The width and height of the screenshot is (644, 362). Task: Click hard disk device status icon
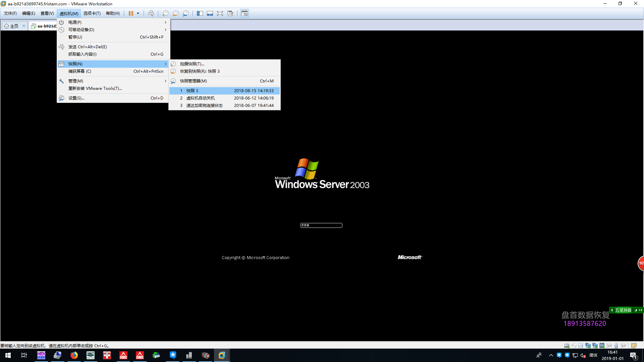point(567,346)
